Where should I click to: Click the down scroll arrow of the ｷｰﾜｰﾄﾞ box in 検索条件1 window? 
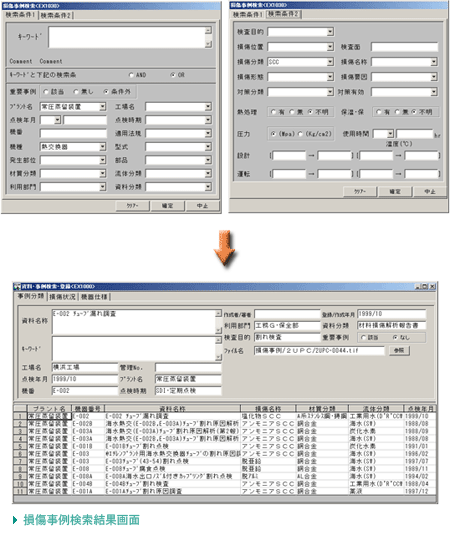coord(208,44)
